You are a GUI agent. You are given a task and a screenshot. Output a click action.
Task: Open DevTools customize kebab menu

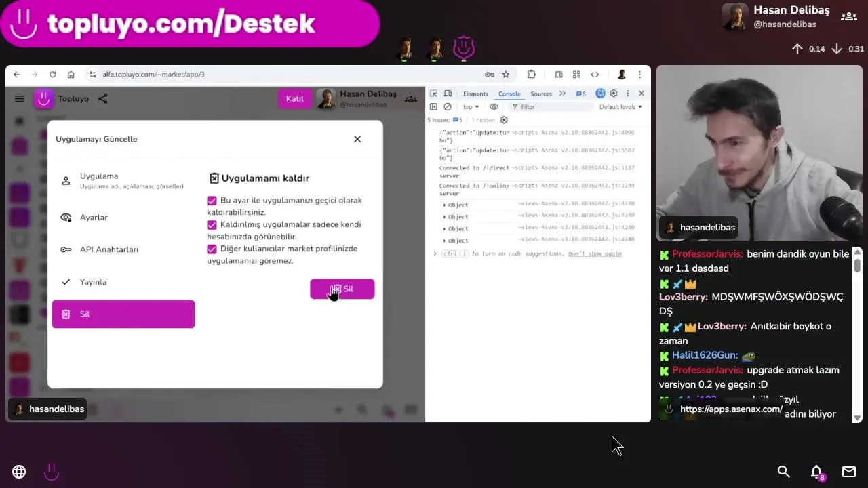pyautogui.click(x=627, y=94)
